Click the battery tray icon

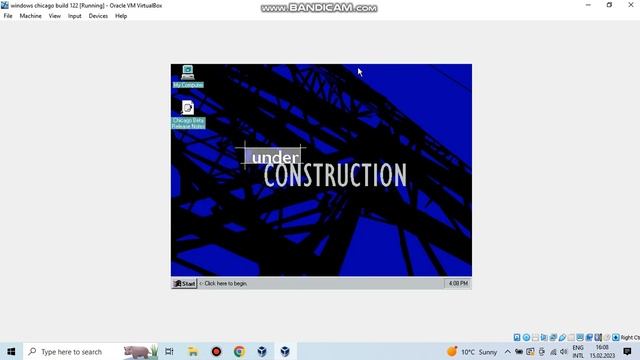519,351
